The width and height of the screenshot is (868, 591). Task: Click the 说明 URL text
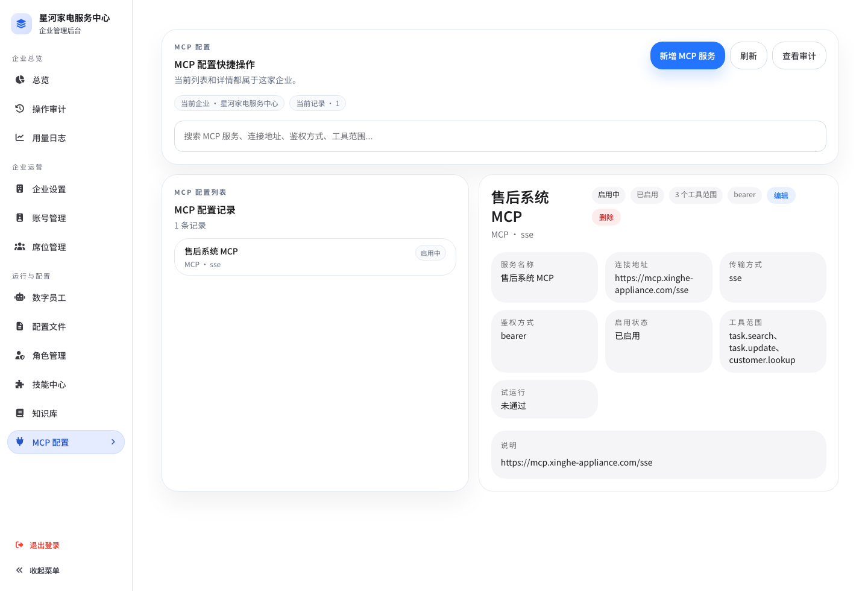tap(576, 463)
